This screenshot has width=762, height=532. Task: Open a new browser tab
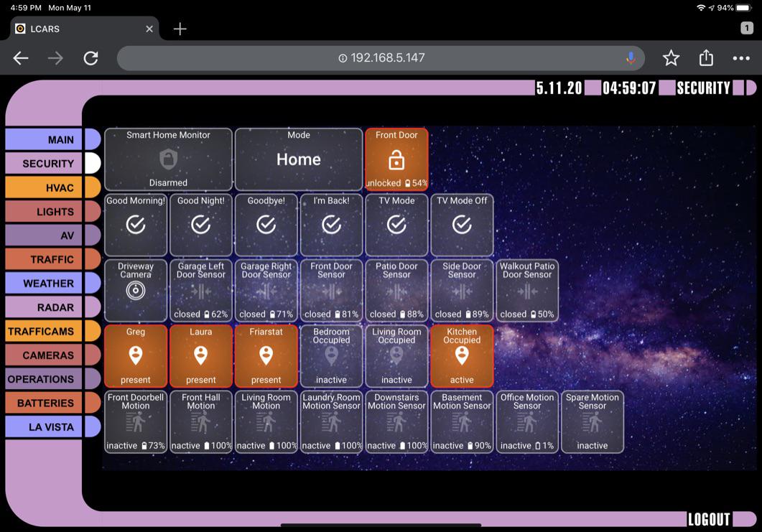[180, 29]
